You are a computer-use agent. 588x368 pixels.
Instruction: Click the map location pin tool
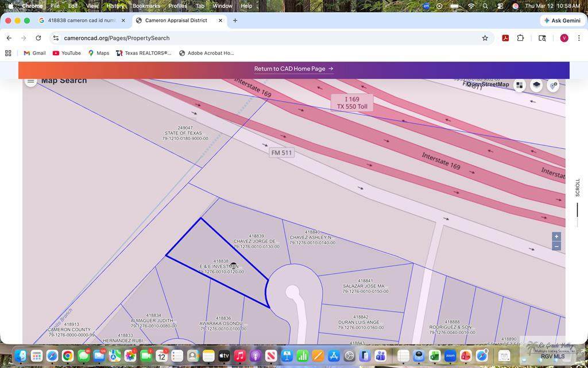point(553,85)
